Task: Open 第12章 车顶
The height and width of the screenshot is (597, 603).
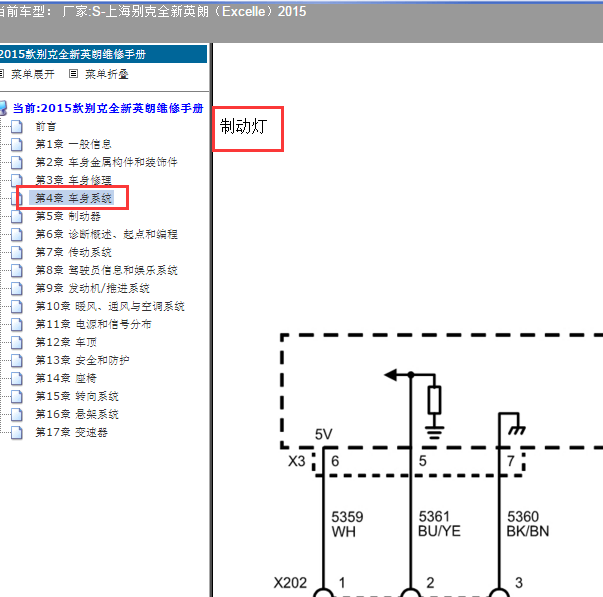Action: (66, 342)
